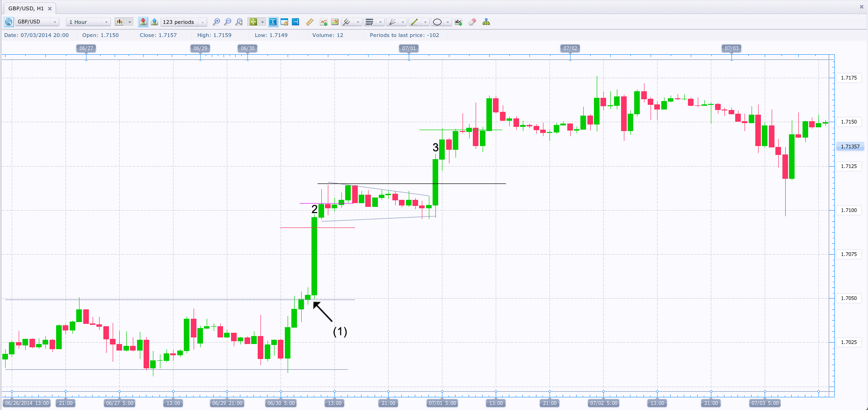Select the ruler measurement tool

pos(310,22)
